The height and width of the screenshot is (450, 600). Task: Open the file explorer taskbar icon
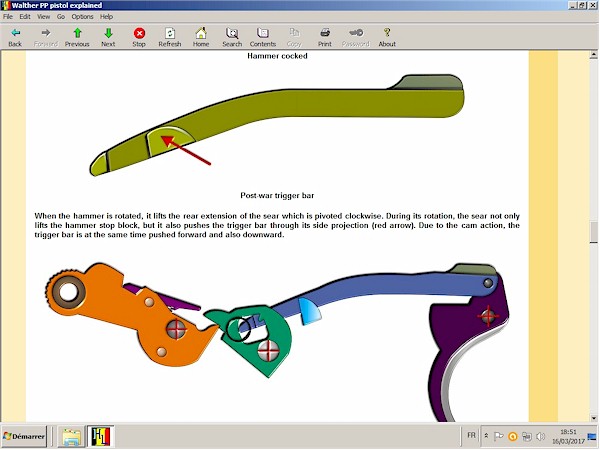point(72,437)
